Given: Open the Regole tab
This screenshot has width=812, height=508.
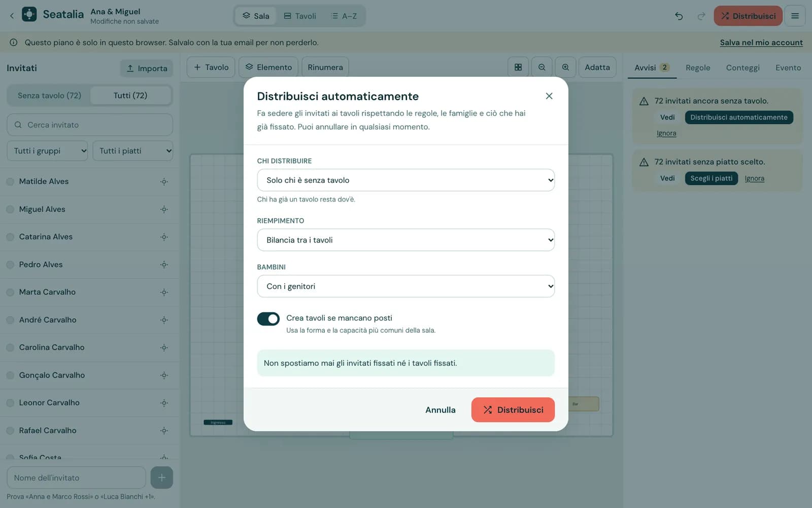Looking at the screenshot, I should (698, 68).
